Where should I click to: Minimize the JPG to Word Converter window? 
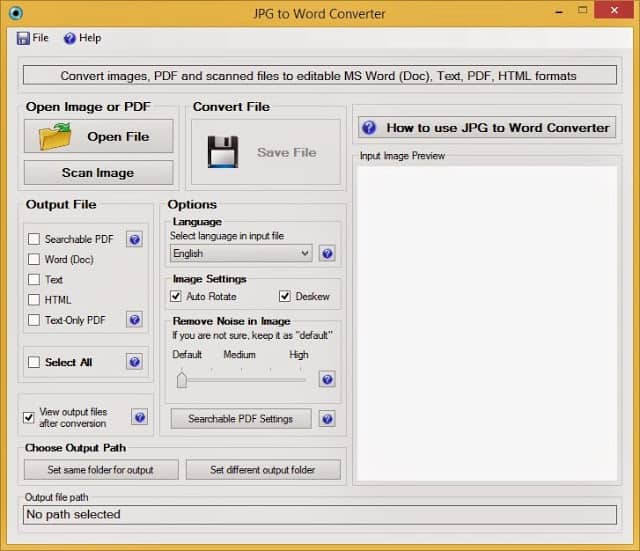point(559,11)
